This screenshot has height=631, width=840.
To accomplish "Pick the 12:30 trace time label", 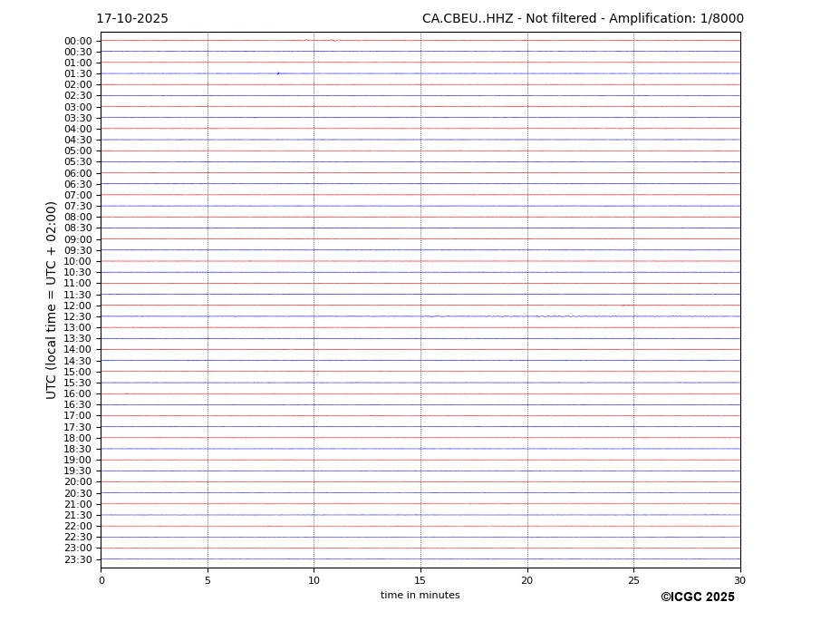I will click(x=78, y=316).
